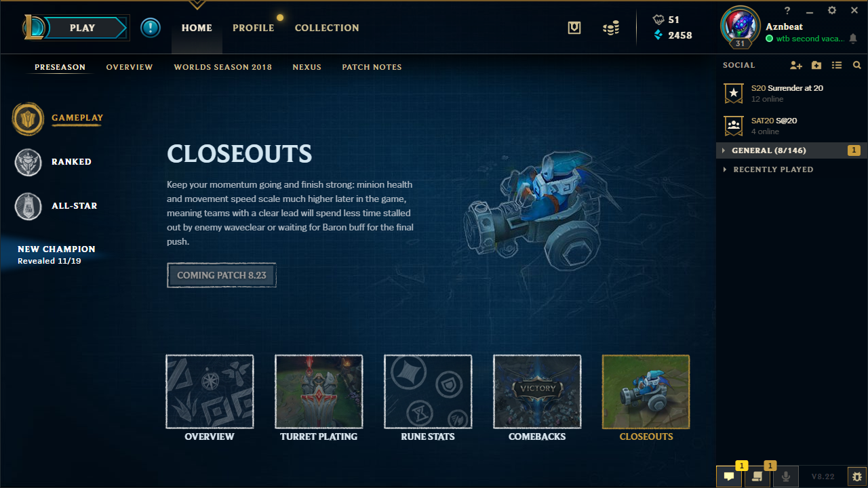This screenshot has height=488, width=868.
Task: Open the chat bubble icon
Action: [729, 476]
